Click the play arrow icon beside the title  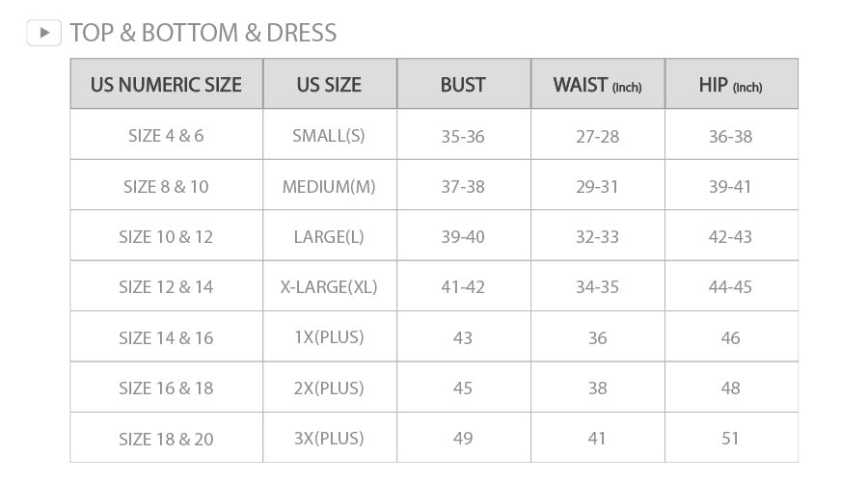click(44, 33)
